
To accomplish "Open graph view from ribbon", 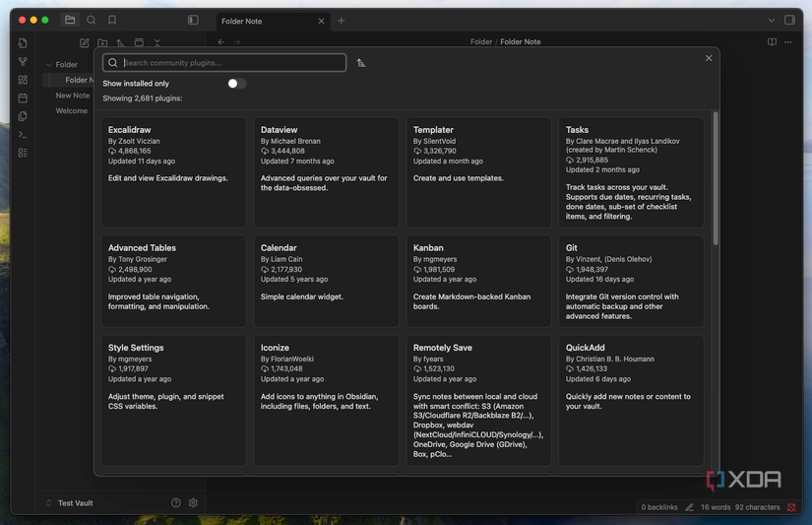I will [x=23, y=62].
